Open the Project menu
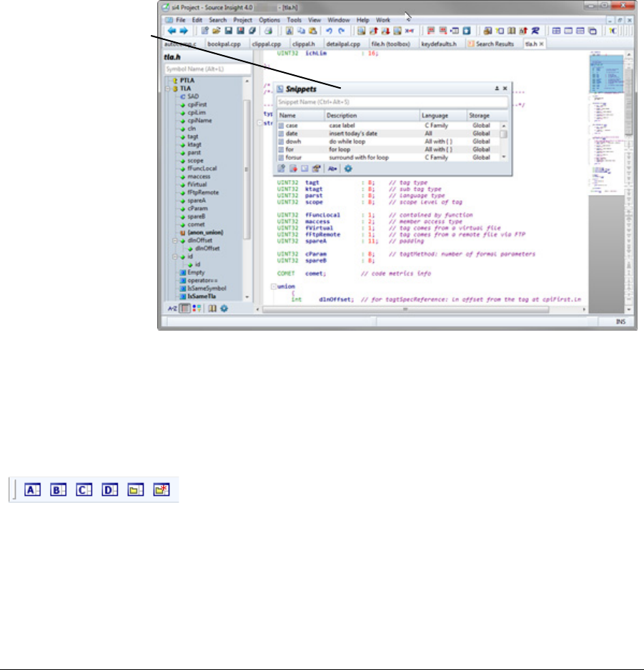 pos(242,20)
